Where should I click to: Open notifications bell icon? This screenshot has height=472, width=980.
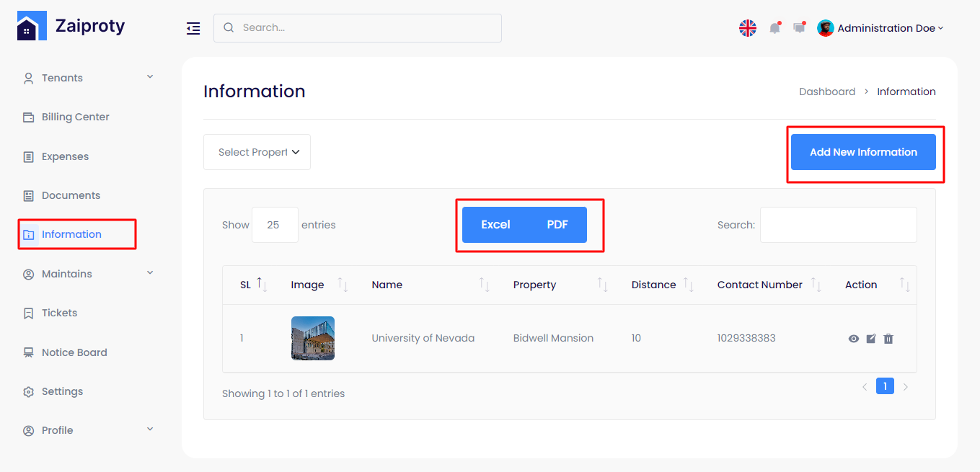click(x=774, y=28)
